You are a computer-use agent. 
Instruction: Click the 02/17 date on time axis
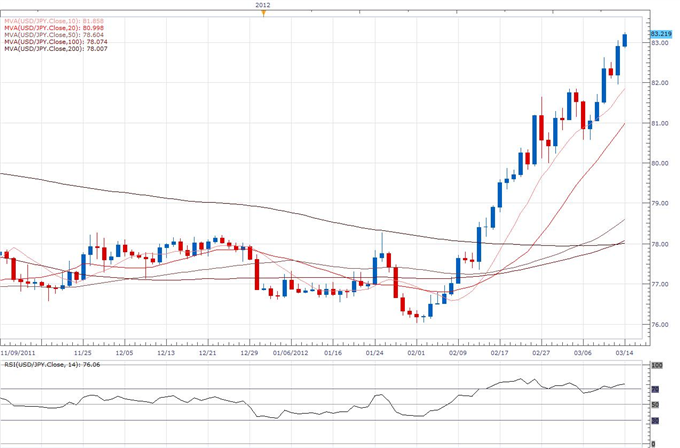click(x=499, y=352)
